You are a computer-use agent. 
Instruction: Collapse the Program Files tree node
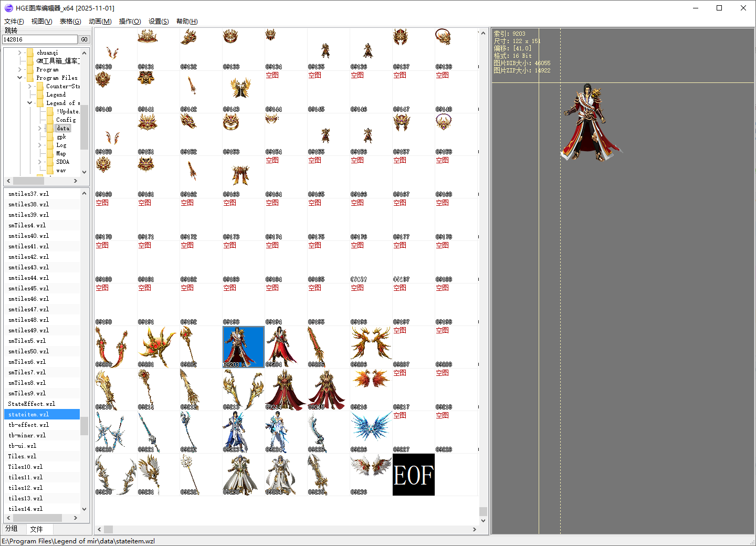coord(19,78)
